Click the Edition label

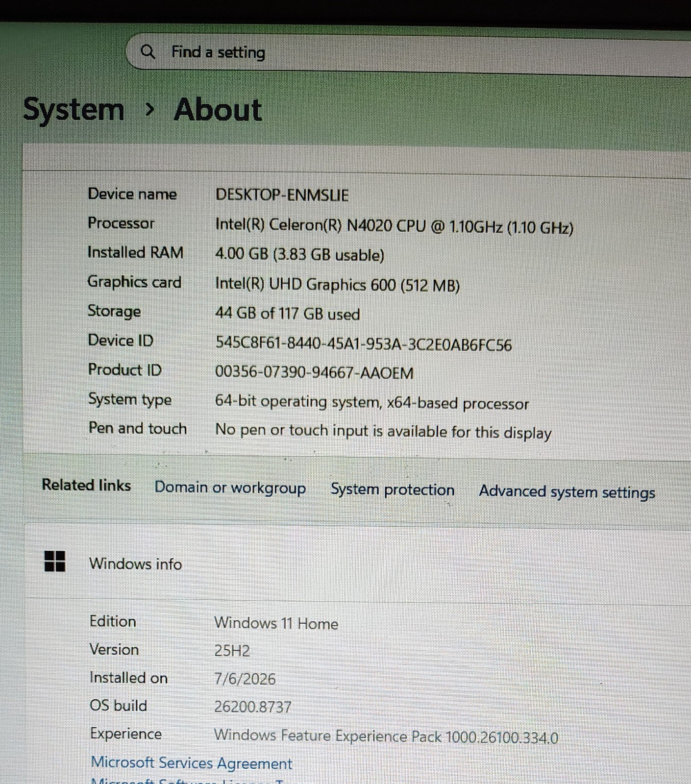click(113, 621)
